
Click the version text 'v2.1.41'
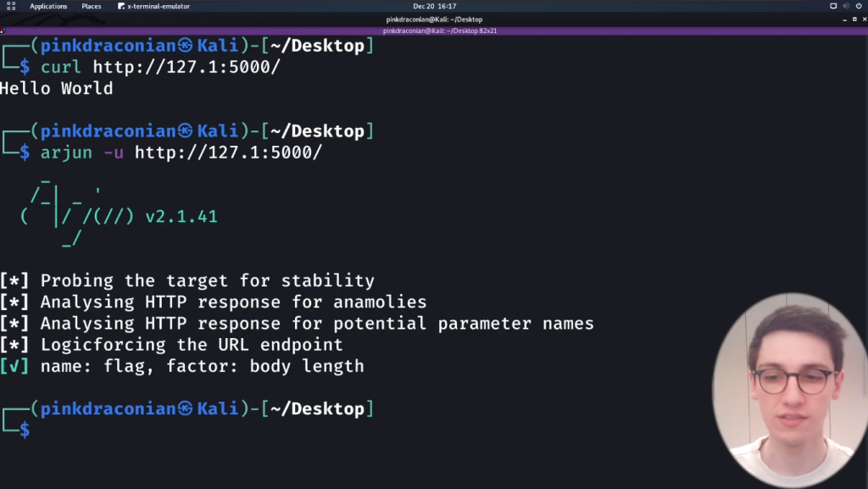coord(181,217)
